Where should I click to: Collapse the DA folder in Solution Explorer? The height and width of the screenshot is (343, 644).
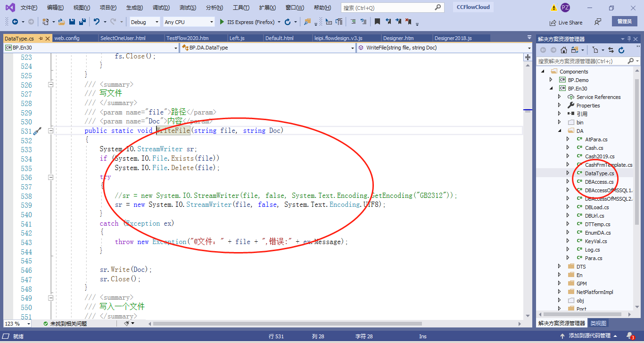pyautogui.click(x=560, y=131)
